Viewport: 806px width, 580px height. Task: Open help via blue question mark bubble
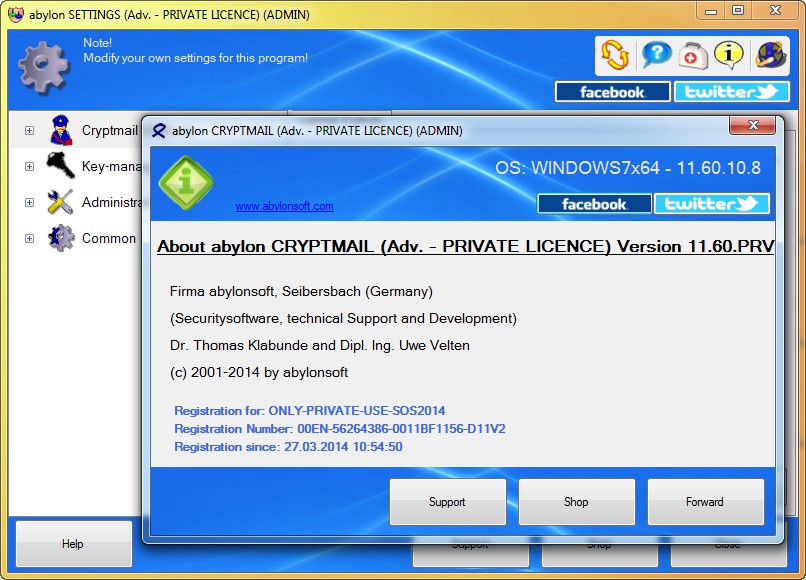pos(656,55)
